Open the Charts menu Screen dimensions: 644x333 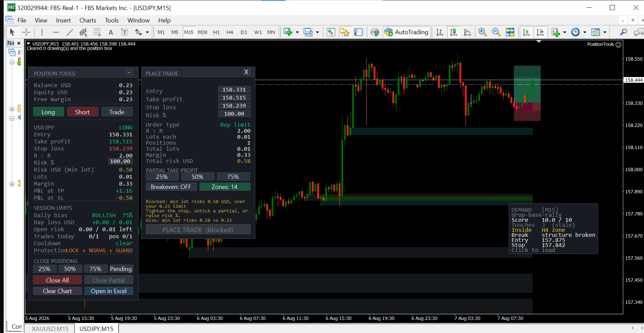click(88, 20)
